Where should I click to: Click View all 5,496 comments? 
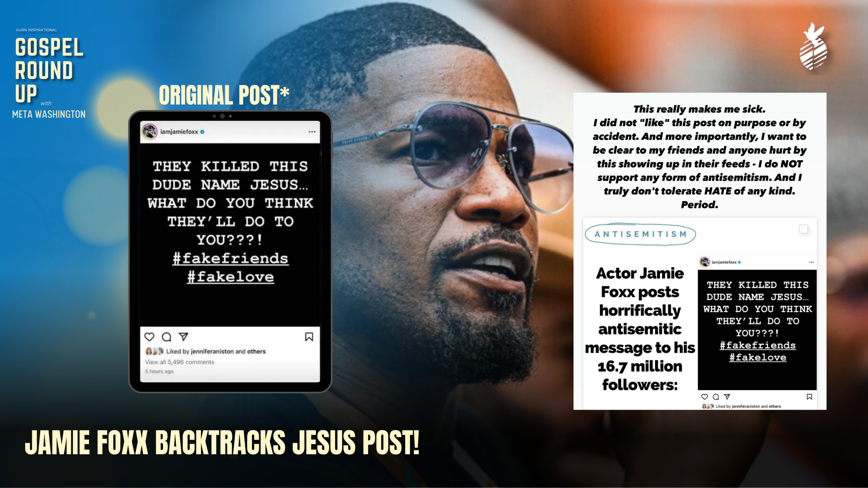click(x=180, y=362)
